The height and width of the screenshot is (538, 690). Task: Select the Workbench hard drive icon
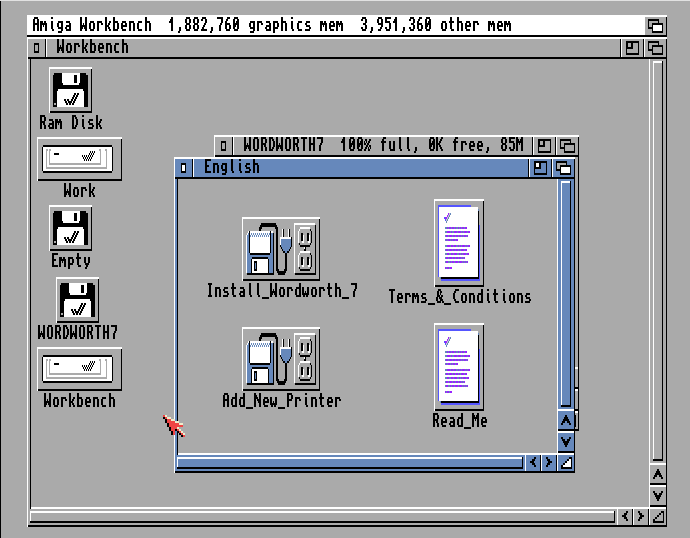[79, 369]
